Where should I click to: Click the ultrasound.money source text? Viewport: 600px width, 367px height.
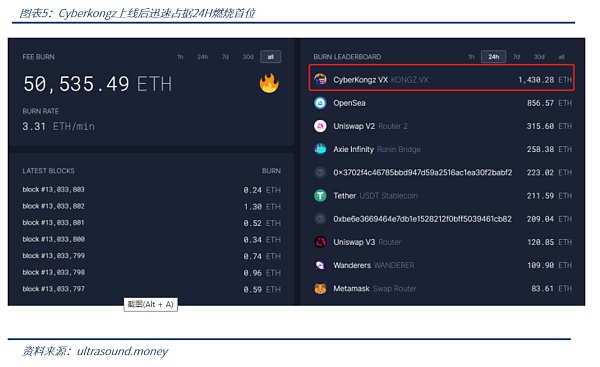(x=122, y=351)
